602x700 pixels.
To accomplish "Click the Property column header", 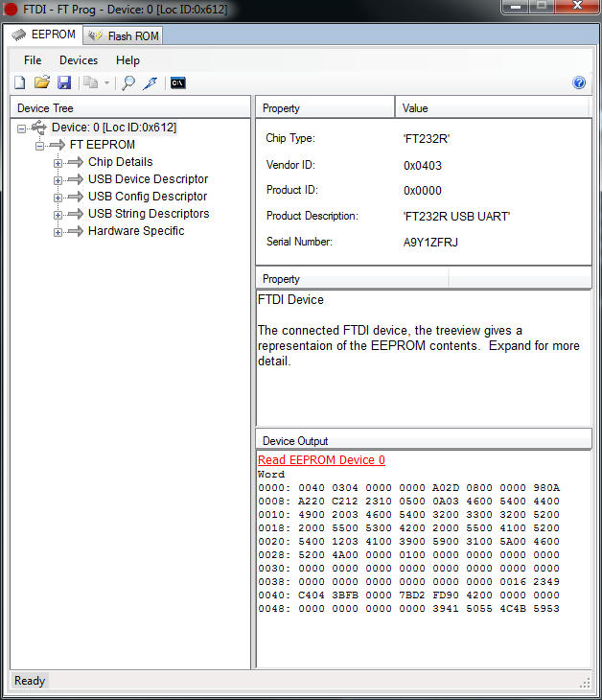I will click(x=325, y=108).
